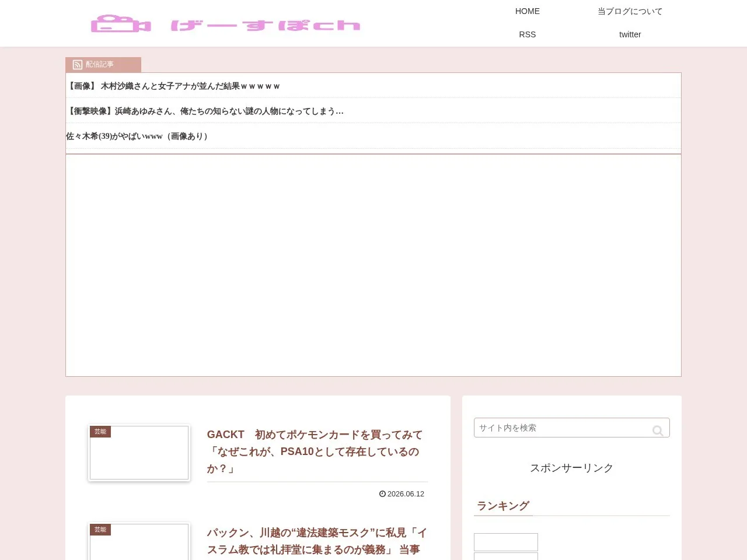Select the 配信記事 tab label
Image resolution: width=747 pixels, height=560 pixels.
tap(100, 64)
